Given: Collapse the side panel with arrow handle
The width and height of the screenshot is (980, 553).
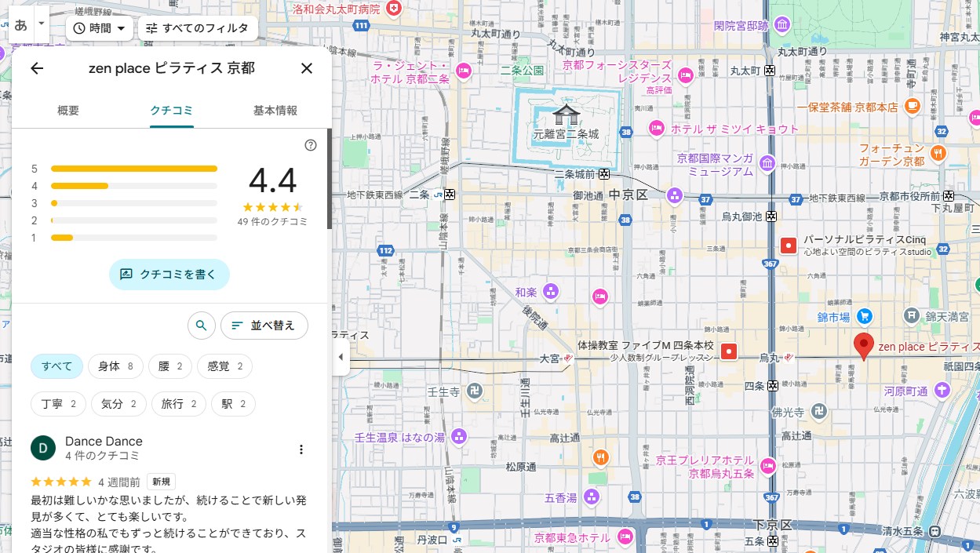Looking at the screenshot, I should (x=341, y=357).
